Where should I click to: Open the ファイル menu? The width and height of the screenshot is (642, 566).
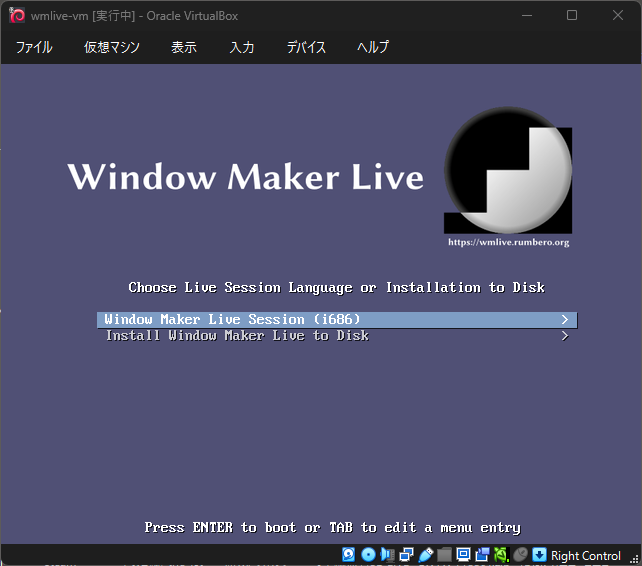point(34,47)
